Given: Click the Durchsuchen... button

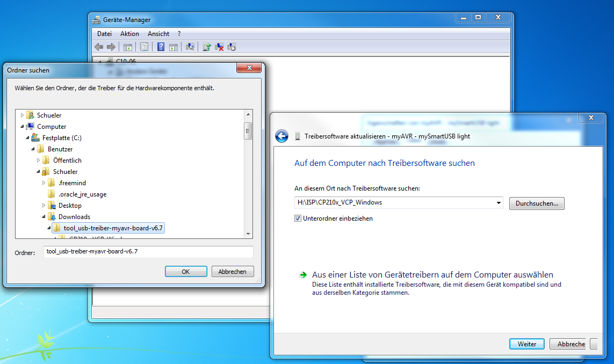Looking at the screenshot, I should point(536,203).
